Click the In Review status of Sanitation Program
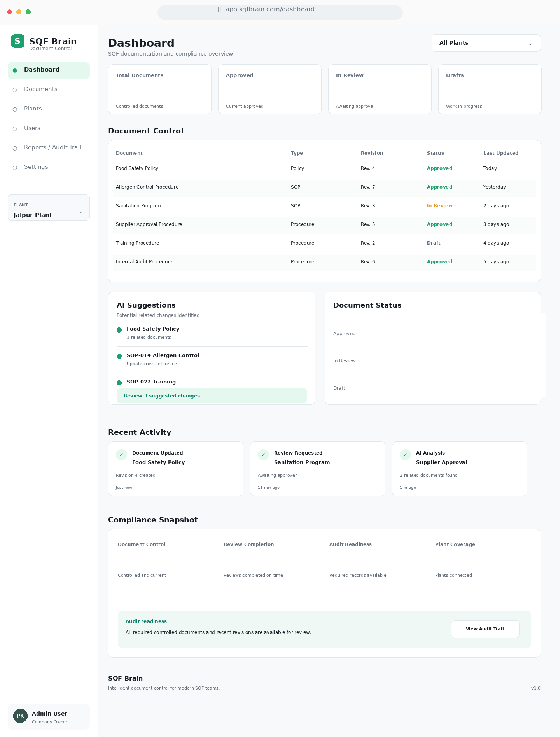This screenshot has width=560, height=737. click(439, 206)
